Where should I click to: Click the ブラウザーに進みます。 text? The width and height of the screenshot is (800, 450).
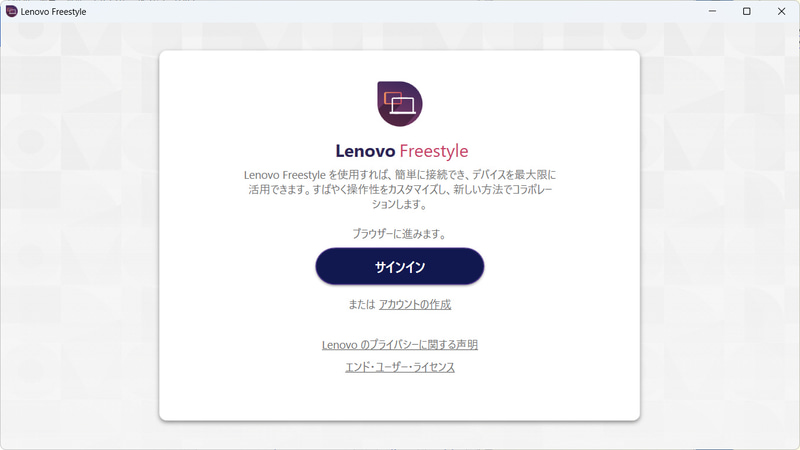coord(399,234)
